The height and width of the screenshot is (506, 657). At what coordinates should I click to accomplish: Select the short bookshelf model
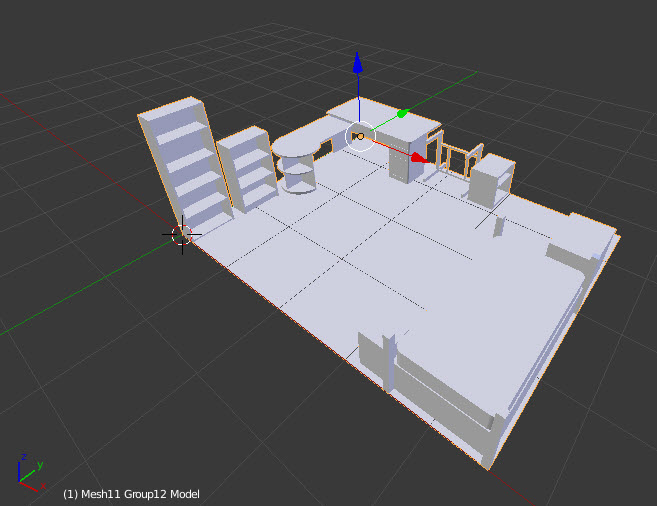click(248, 168)
